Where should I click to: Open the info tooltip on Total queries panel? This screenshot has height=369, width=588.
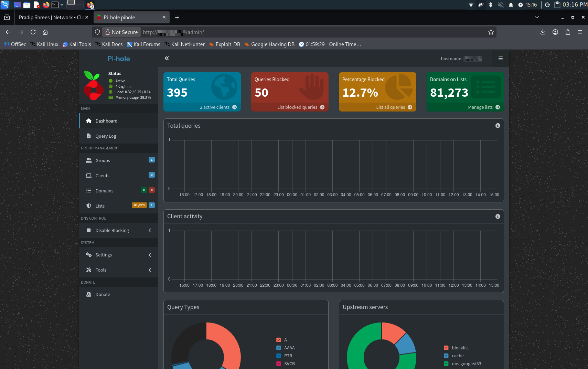click(x=498, y=126)
